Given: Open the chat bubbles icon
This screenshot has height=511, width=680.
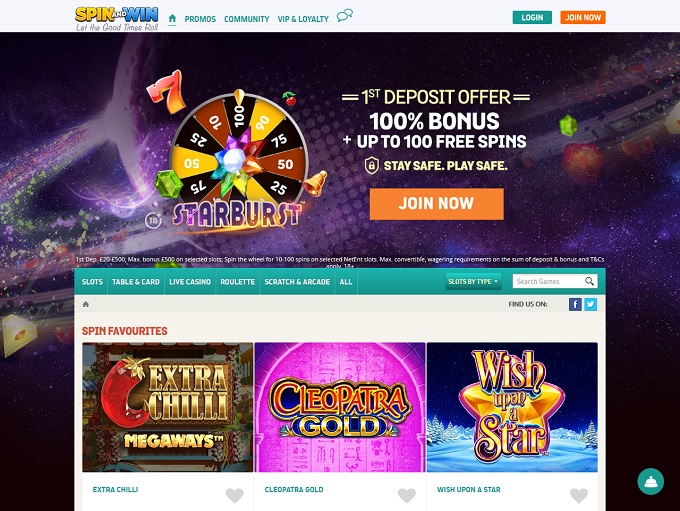Looking at the screenshot, I should (345, 16).
